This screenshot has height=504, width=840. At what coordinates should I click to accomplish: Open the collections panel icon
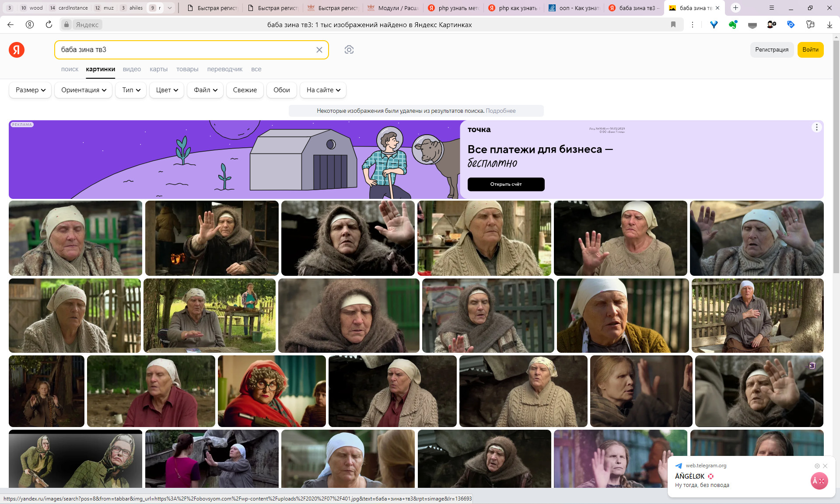[810, 24]
